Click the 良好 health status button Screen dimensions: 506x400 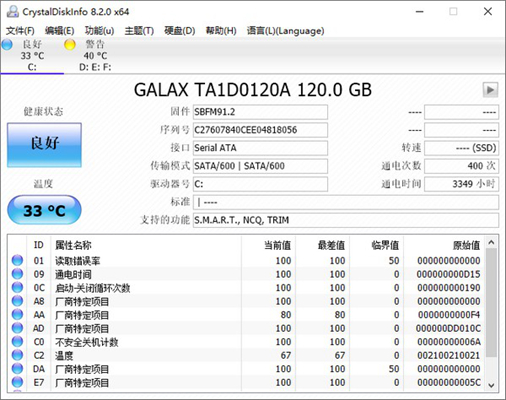(x=44, y=145)
